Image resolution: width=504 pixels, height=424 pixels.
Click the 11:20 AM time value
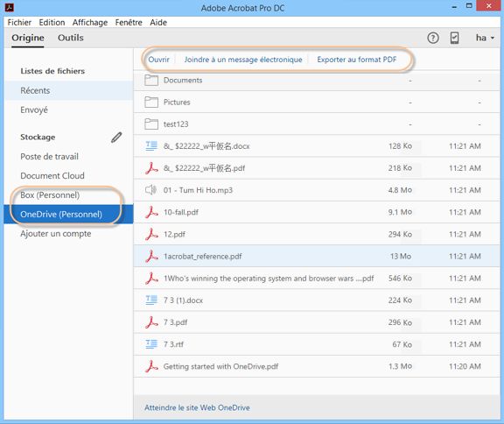pyautogui.click(x=465, y=366)
